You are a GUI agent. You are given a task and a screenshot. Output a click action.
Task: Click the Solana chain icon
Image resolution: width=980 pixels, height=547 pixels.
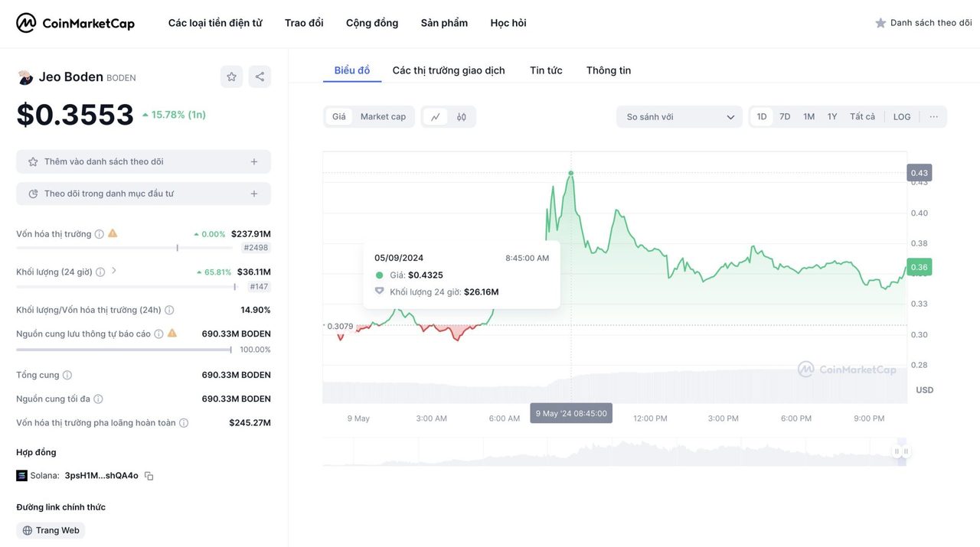(22, 476)
